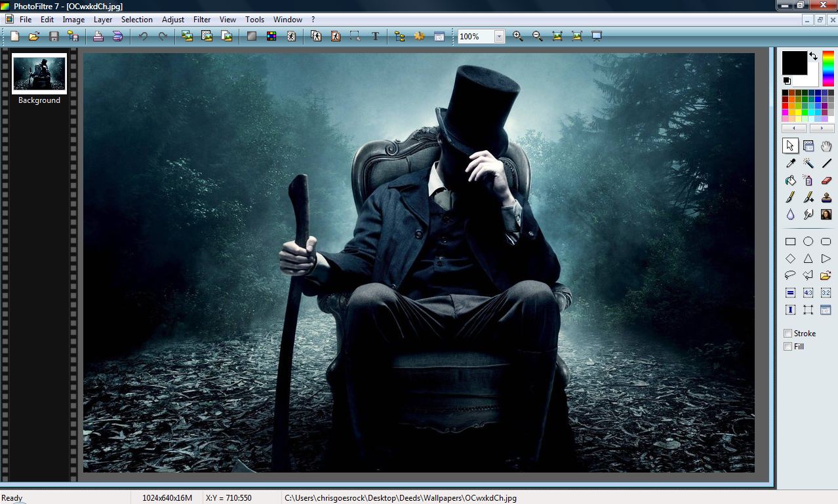Pick the Eraser tool
The width and height of the screenshot is (838, 504).
[826, 180]
